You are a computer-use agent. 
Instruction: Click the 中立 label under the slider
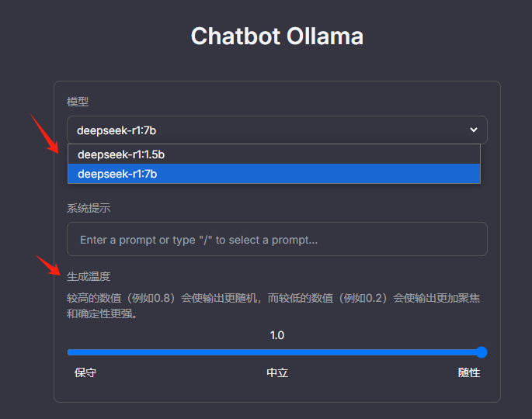coord(277,373)
